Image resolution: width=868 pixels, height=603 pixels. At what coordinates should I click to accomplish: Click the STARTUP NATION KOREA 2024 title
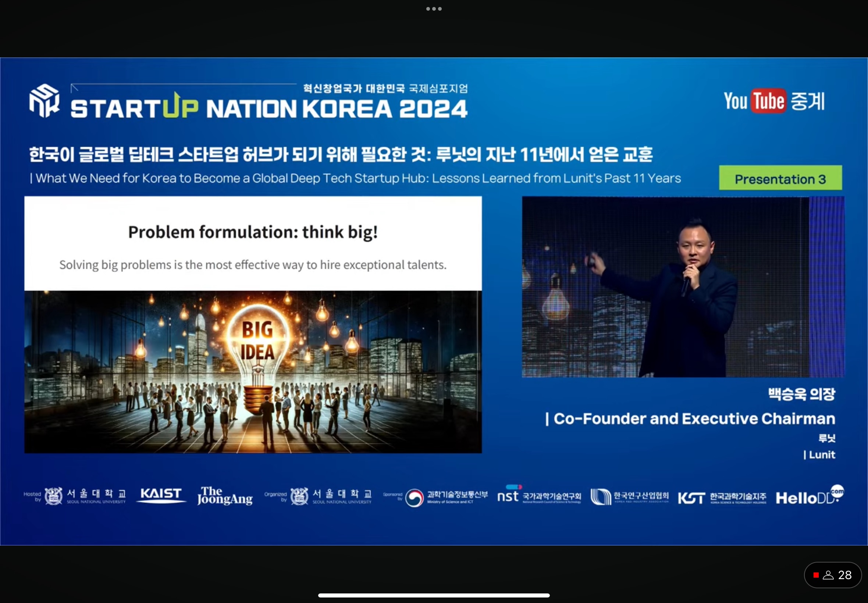pyautogui.click(x=269, y=109)
